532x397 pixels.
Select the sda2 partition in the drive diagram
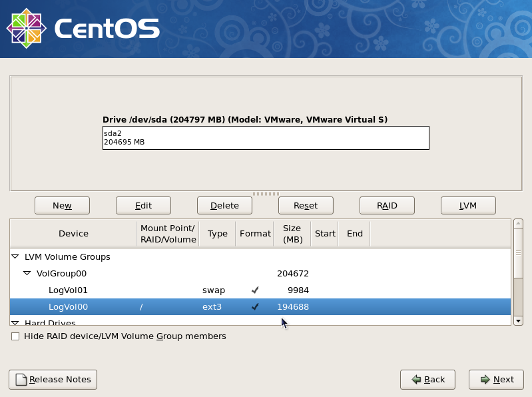pos(266,138)
